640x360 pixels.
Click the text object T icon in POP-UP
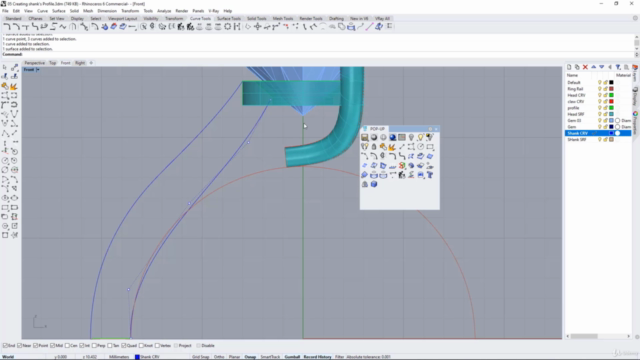[x=430, y=175]
